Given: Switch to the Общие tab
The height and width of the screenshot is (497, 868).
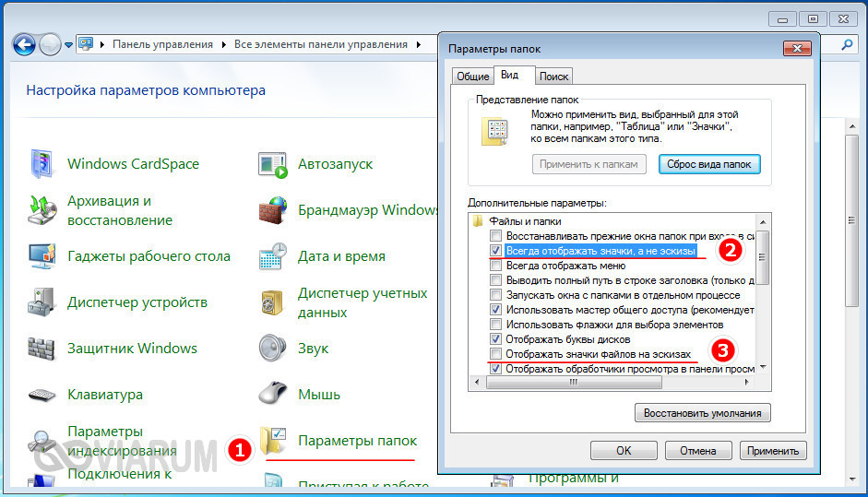Looking at the screenshot, I should [x=472, y=77].
